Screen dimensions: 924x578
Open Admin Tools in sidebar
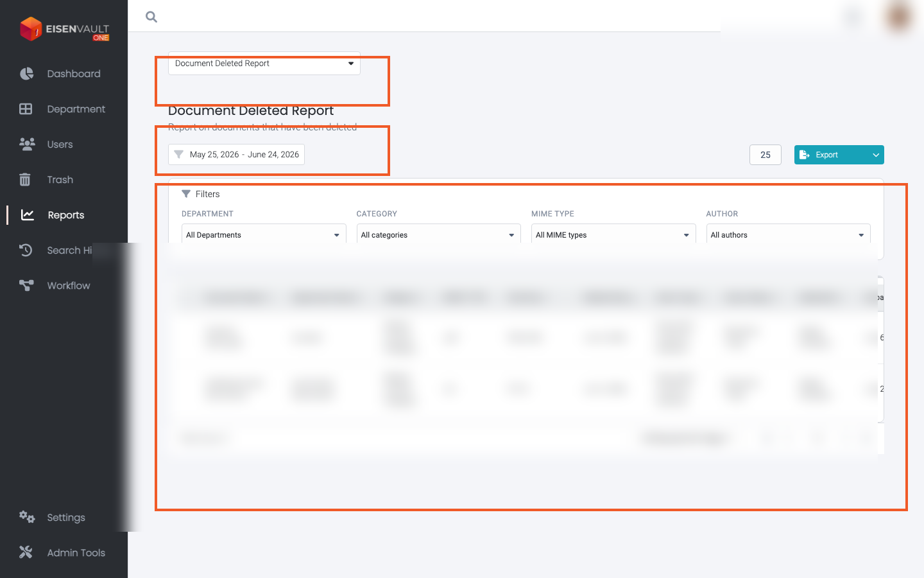[x=76, y=553]
